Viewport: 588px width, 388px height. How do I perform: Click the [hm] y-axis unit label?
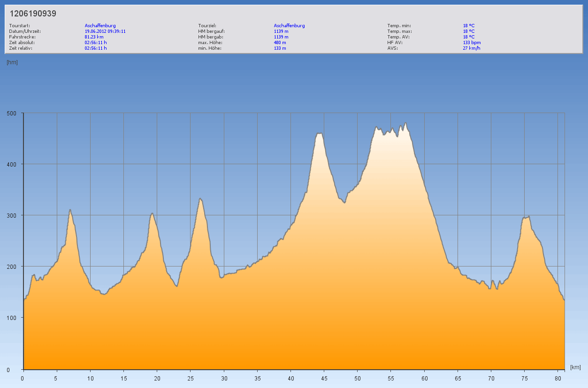(12, 62)
